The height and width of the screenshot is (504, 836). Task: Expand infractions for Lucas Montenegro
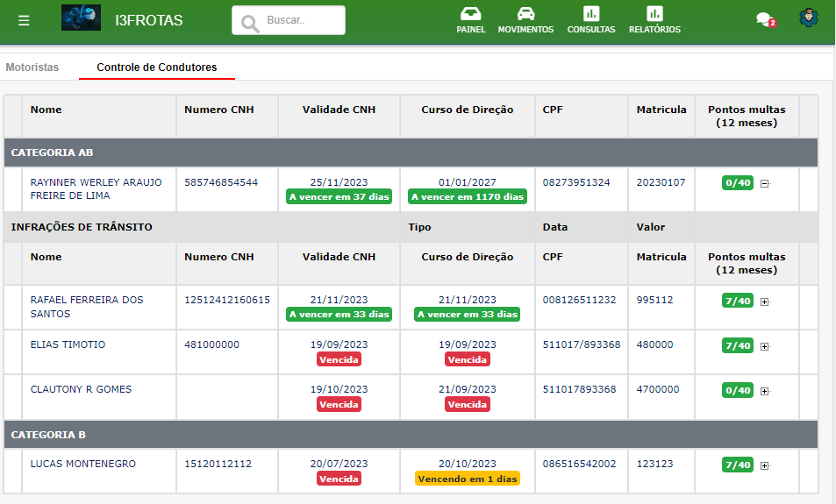pyautogui.click(x=765, y=465)
